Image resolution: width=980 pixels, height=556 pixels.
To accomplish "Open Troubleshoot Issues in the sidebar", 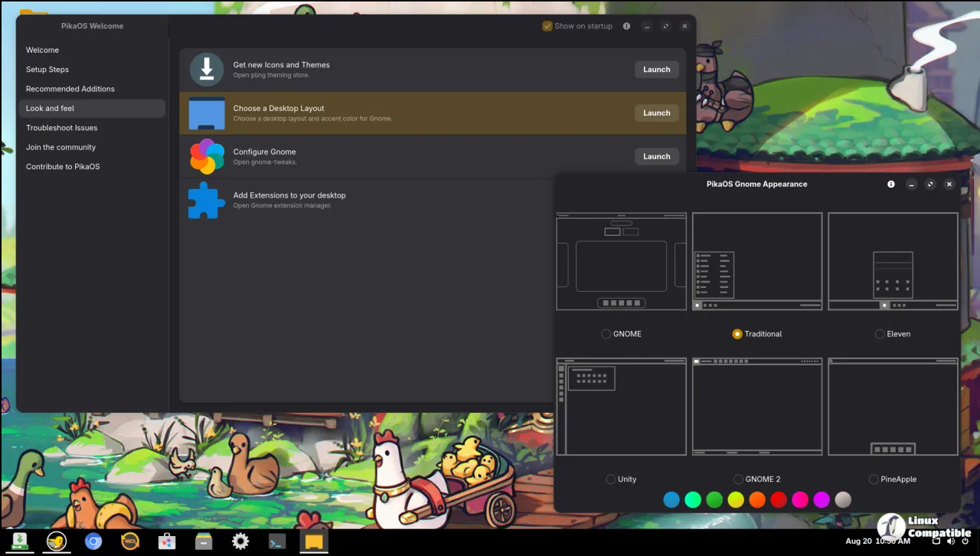I will coord(92,128).
